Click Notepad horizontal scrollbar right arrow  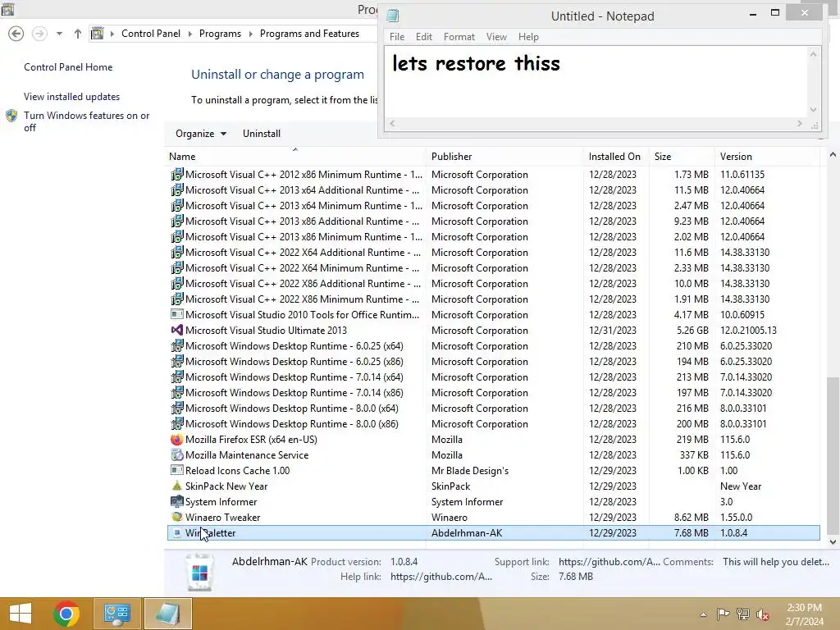tap(799, 123)
